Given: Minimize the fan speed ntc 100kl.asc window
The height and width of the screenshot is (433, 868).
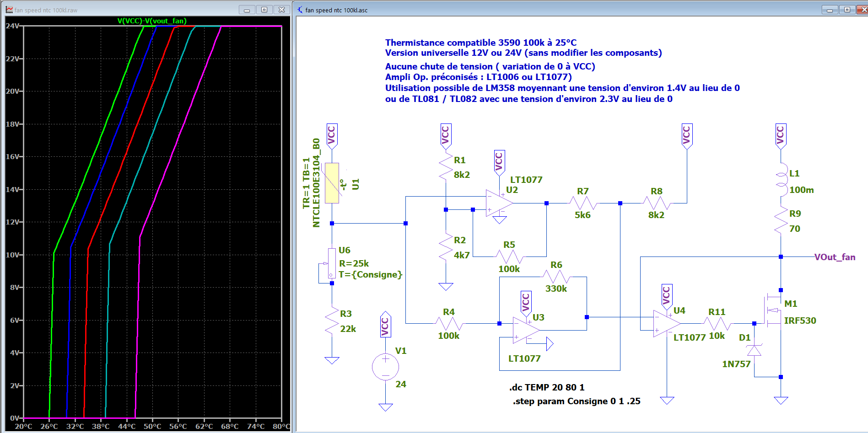Looking at the screenshot, I should [830, 10].
